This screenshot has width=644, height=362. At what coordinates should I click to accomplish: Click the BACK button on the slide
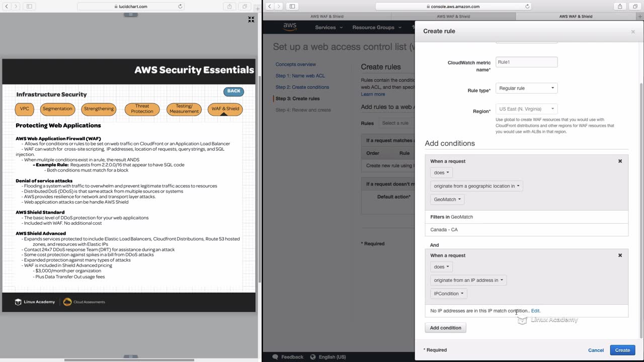233,91
